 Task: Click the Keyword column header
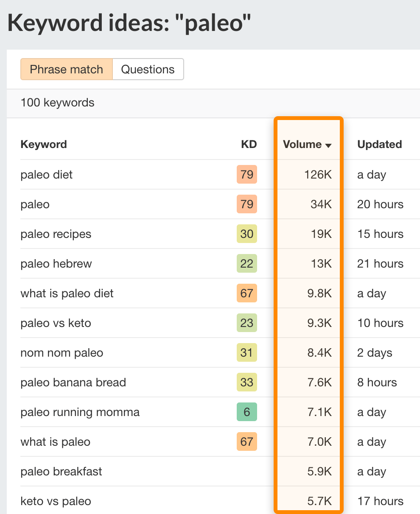click(44, 145)
